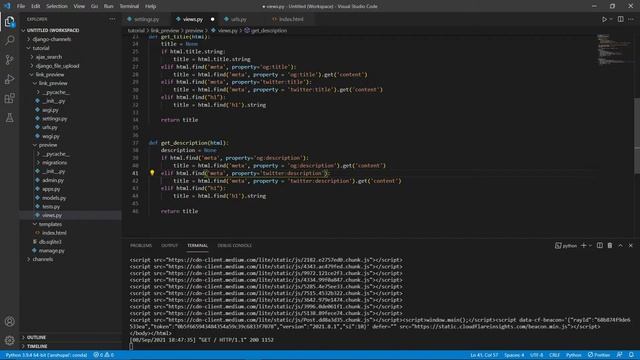Open the File menu
This screenshot has width=640, height=360.
(21, 6)
